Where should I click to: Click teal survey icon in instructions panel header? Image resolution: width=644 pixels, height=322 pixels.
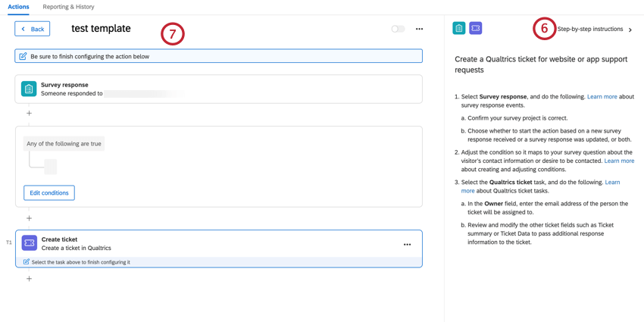pyautogui.click(x=459, y=28)
